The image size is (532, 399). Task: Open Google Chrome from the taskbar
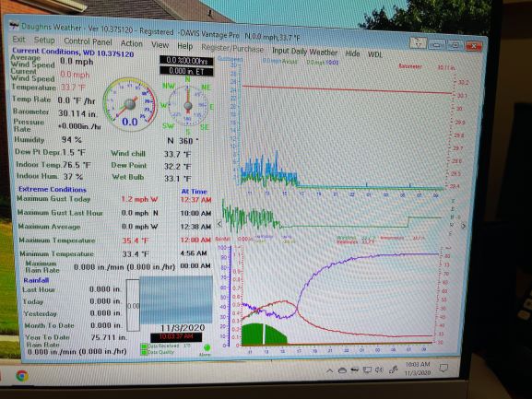point(22,376)
